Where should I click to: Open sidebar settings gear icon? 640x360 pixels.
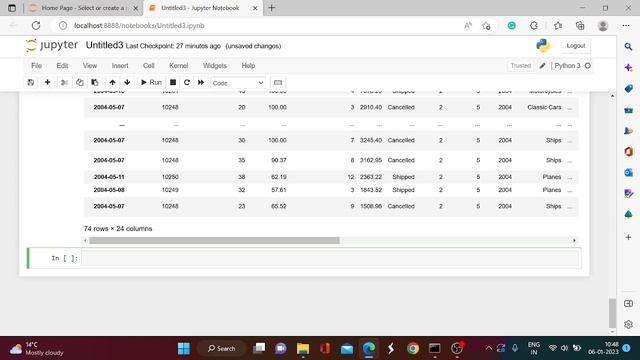(x=629, y=324)
